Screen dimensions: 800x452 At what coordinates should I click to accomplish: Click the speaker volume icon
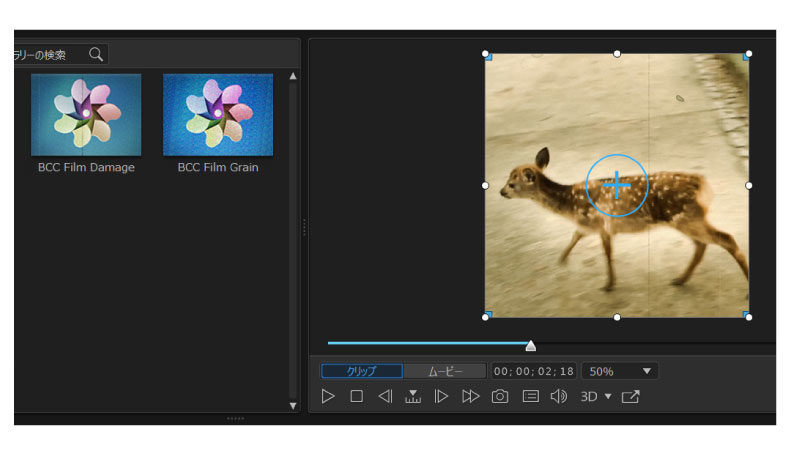559,396
